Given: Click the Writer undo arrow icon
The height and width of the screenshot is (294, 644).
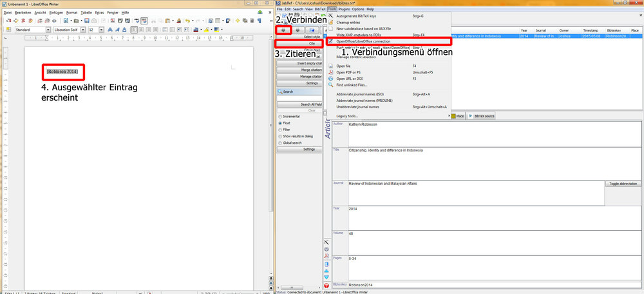Looking at the screenshot, I should point(188,21).
